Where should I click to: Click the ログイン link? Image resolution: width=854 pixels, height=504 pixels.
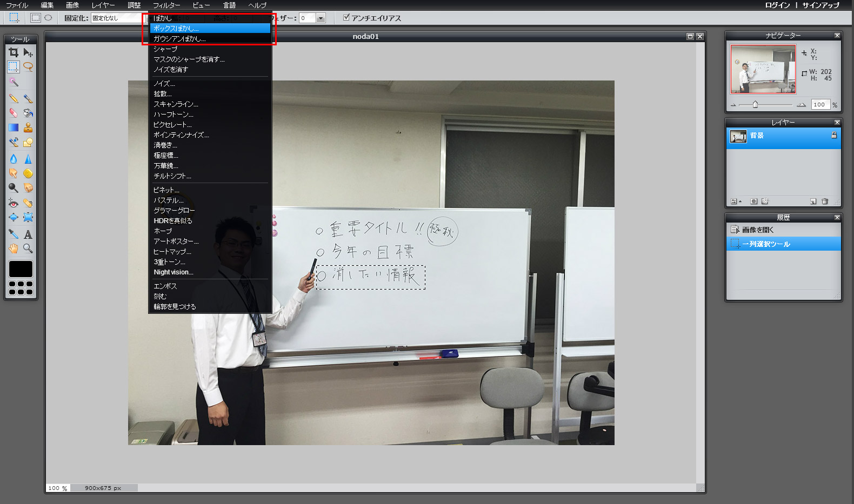click(777, 5)
